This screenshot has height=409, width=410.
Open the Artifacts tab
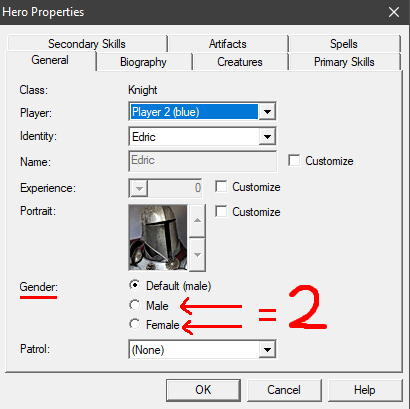coord(228,44)
